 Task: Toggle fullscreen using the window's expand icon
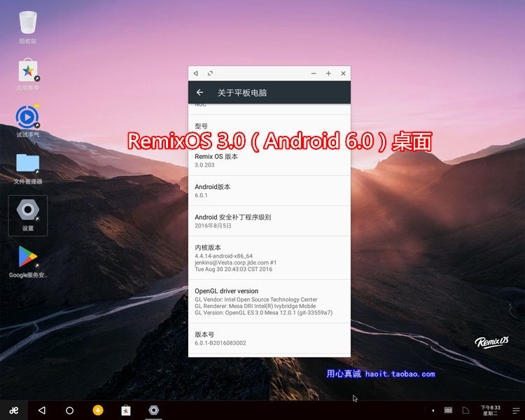click(x=210, y=73)
